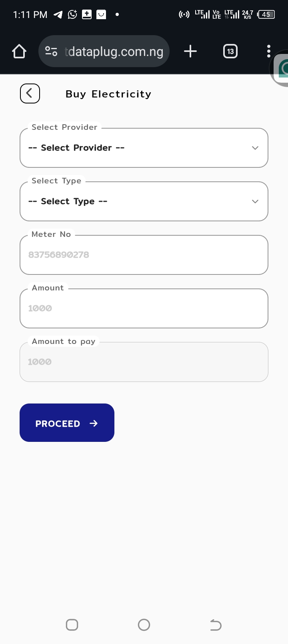Screen dimensions: 288x644
Task: Click the chevron in Select Type field
Action: click(x=255, y=201)
